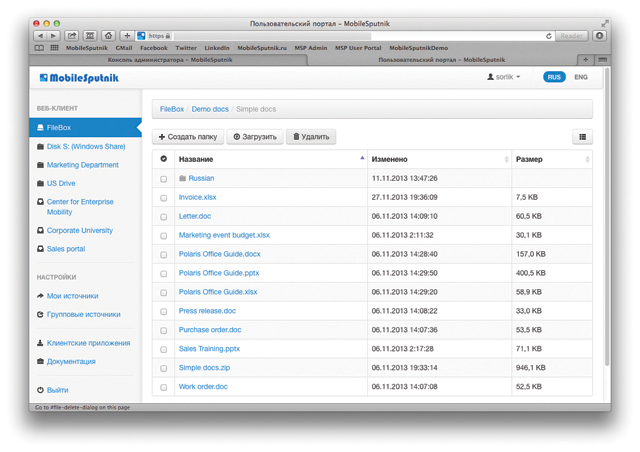The width and height of the screenshot is (640, 452).
Task: Check the box for Letter.doc
Action: tap(163, 217)
